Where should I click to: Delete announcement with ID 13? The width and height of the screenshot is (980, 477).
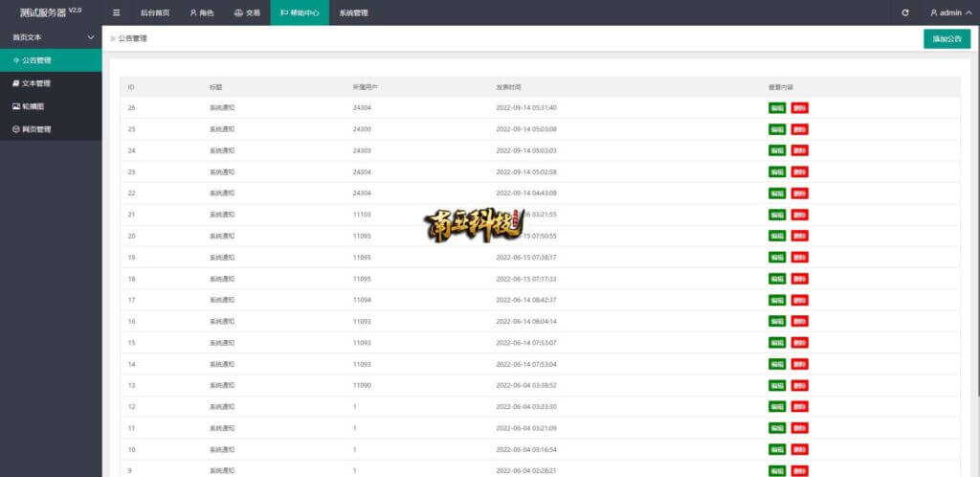click(x=799, y=385)
